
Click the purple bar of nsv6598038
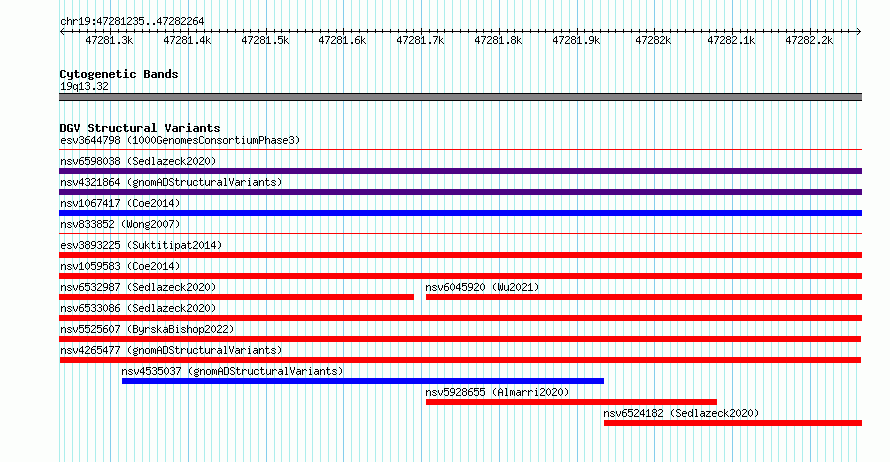460,171
